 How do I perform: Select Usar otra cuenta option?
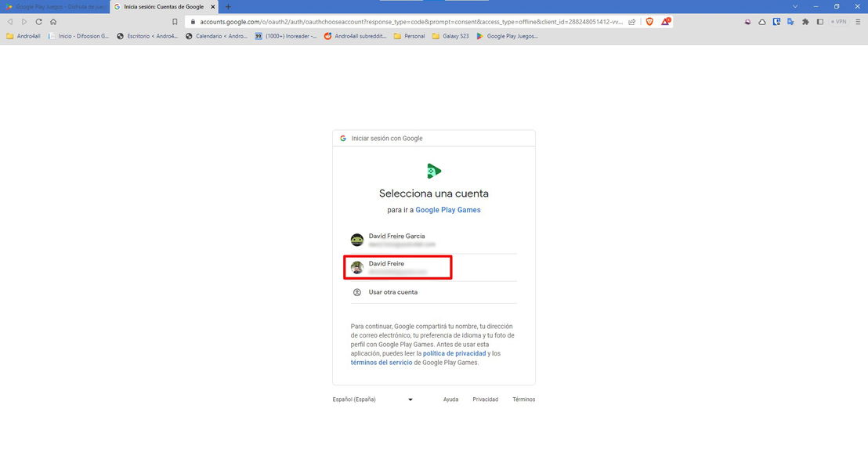(x=433, y=292)
